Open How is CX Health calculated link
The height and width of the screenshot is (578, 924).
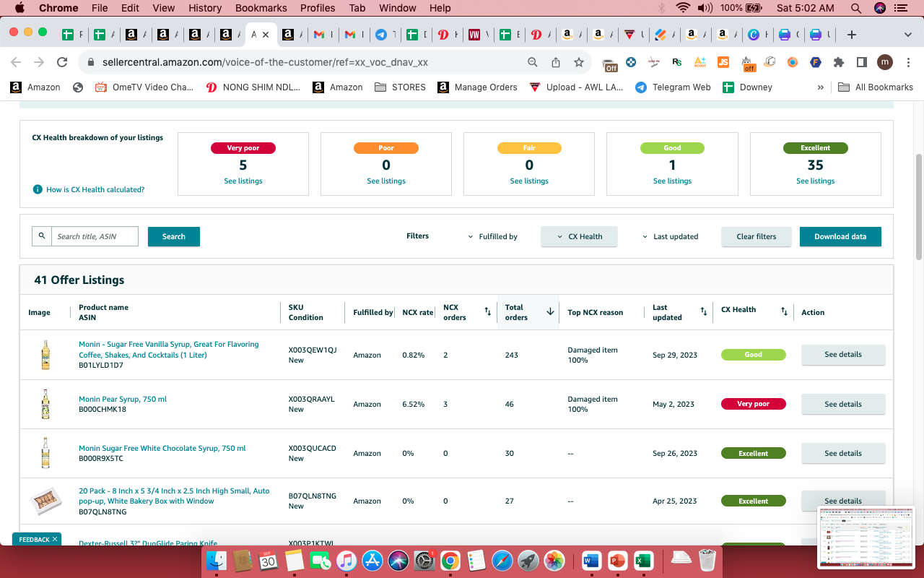(95, 189)
